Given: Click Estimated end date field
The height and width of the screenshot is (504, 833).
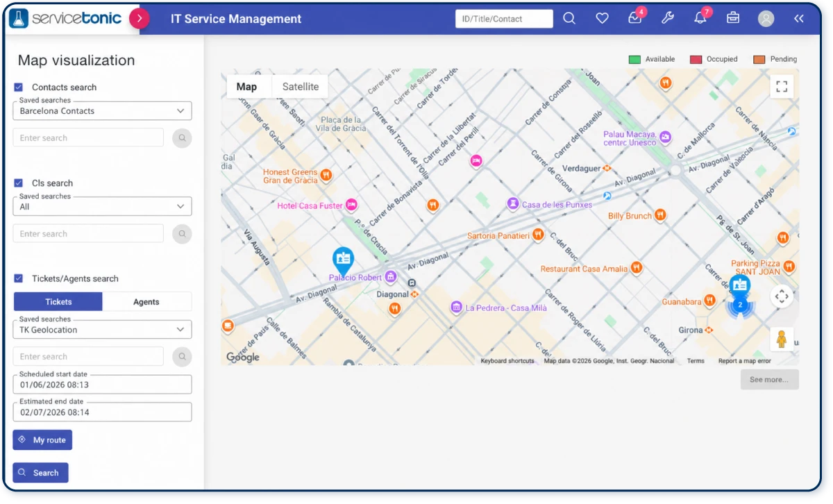Looking at the screenshot, I should click(102, 412).
